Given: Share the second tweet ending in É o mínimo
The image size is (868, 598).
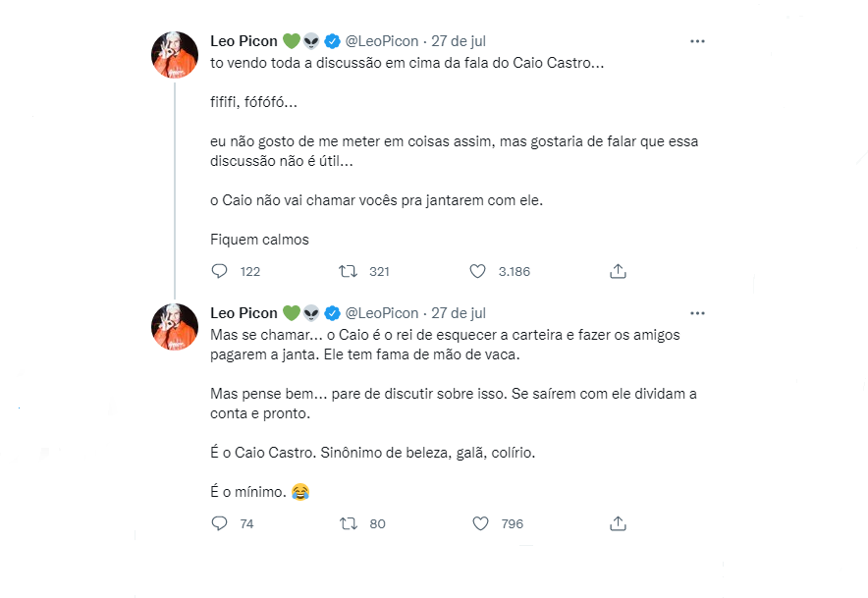Looking at the screenshot, I should coord(618,523).
